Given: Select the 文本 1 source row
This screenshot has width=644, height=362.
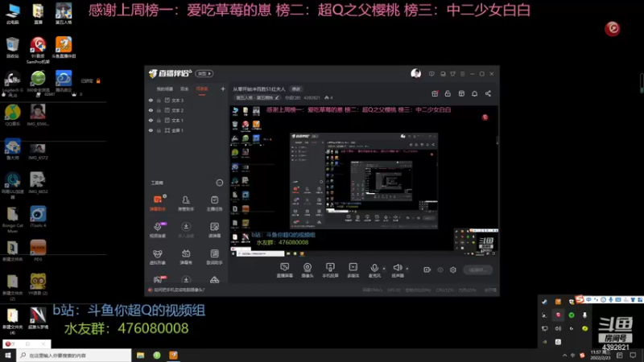Looking at the screenshot, I should point(187,120).
